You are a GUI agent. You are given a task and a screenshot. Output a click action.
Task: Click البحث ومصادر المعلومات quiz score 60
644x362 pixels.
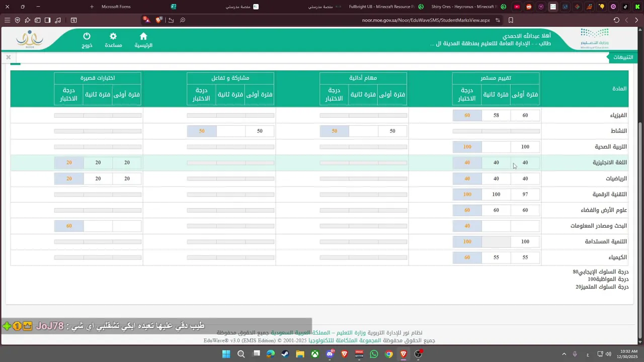[x=69, y=226]
